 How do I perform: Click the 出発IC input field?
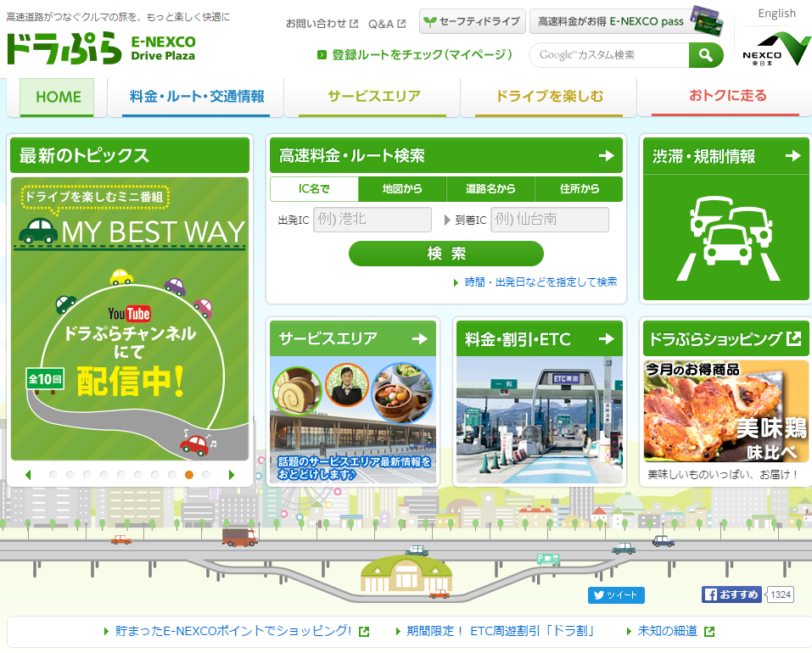pos(372,220)
